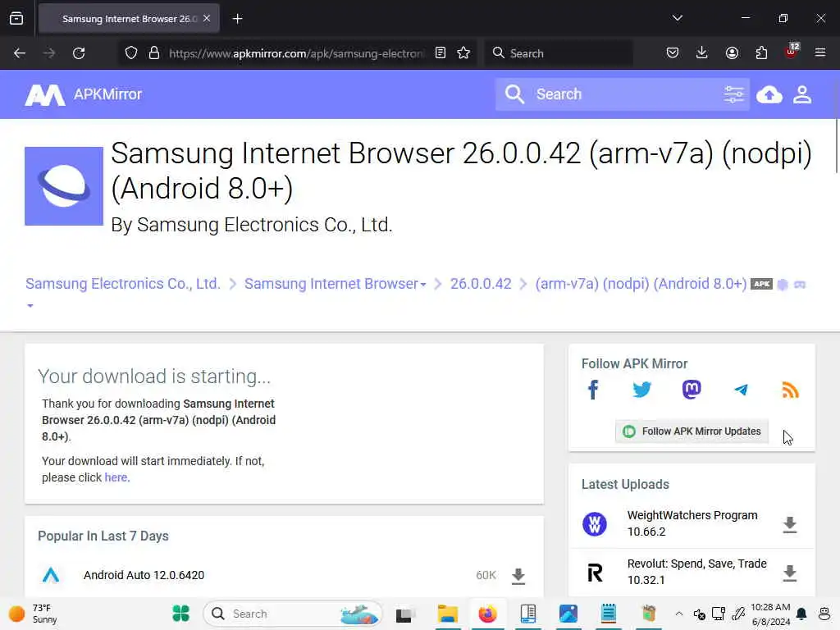This screenshot has width=840, height=630.
Task: Go back to previous page
Action: [20, 53]
